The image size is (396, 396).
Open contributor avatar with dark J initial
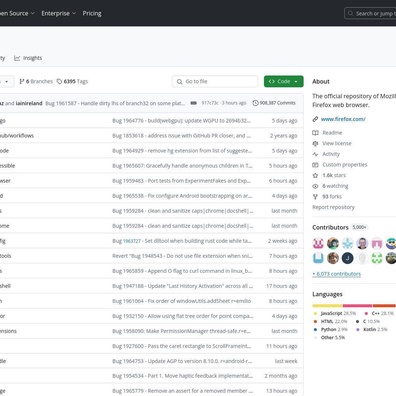click(x=347, y=258)
